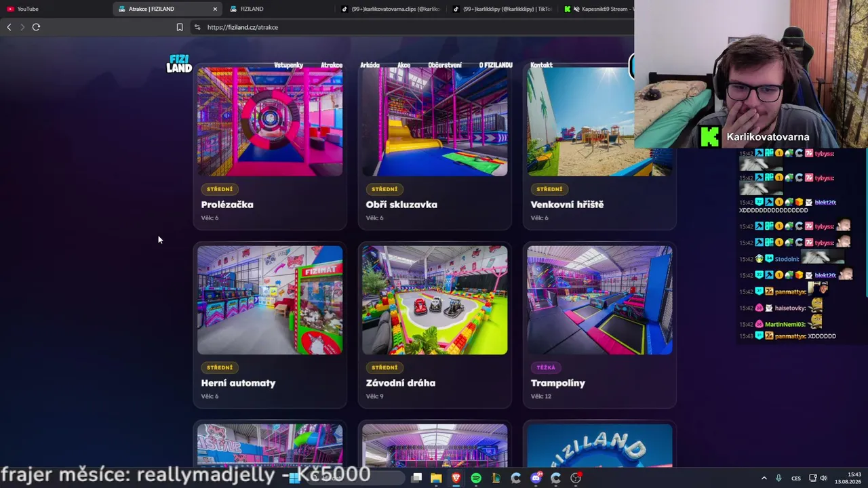Open the Kontakt menu item
868x488 pixels.
541,65
